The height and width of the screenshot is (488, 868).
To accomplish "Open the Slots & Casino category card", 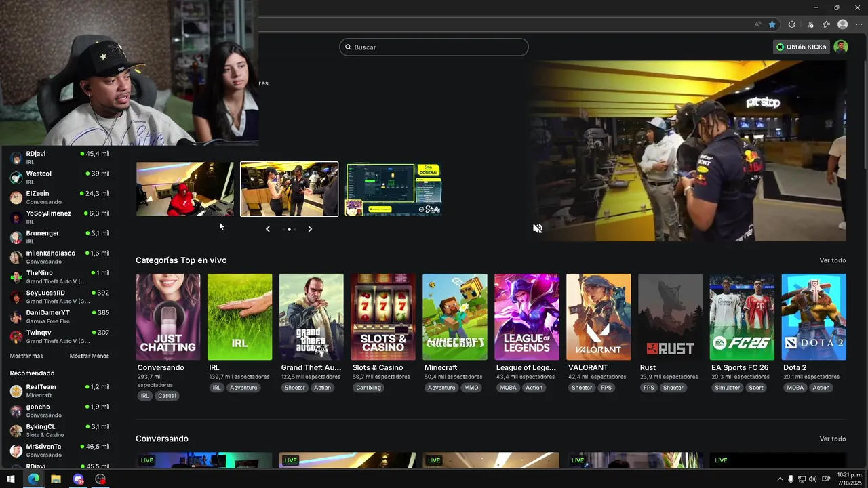I will tap(383, 317).
